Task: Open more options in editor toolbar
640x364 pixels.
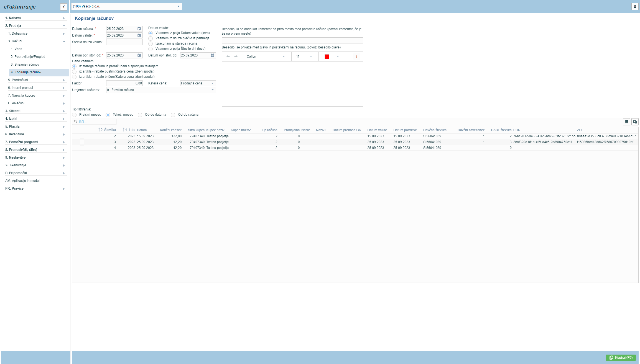Action: click(x=357, y=56)
